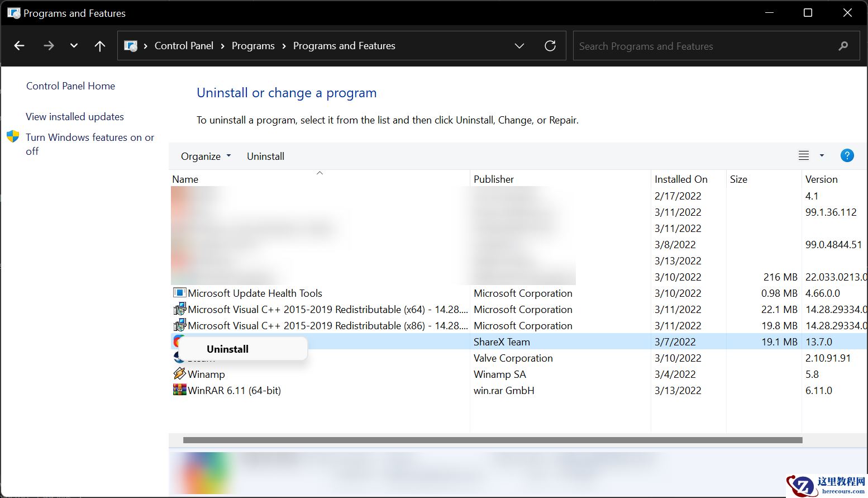This screenshot has height=498, width=868.
Task: Click the search magnifier icon
Action: (844, 46)
